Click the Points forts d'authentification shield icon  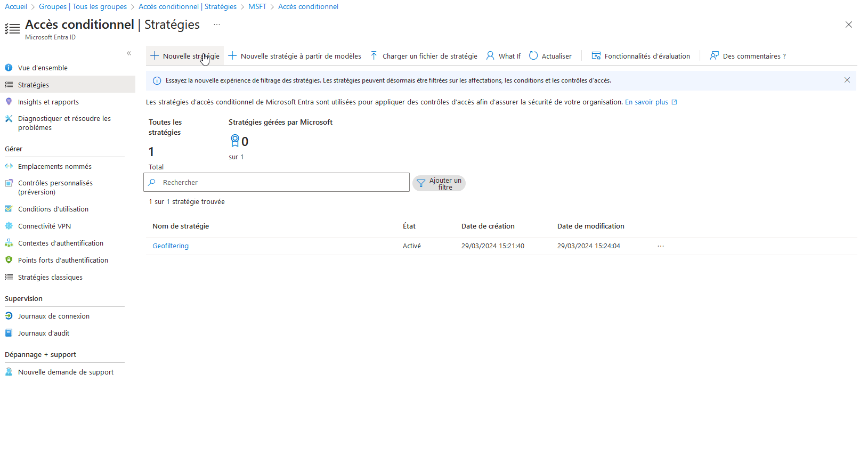click(x=9, y=260)
